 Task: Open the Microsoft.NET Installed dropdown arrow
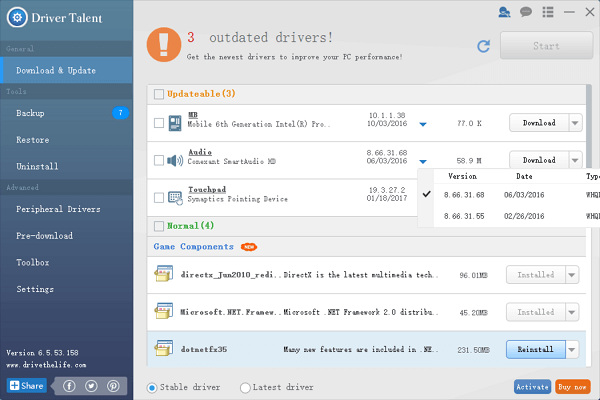[x=572, y=312]
